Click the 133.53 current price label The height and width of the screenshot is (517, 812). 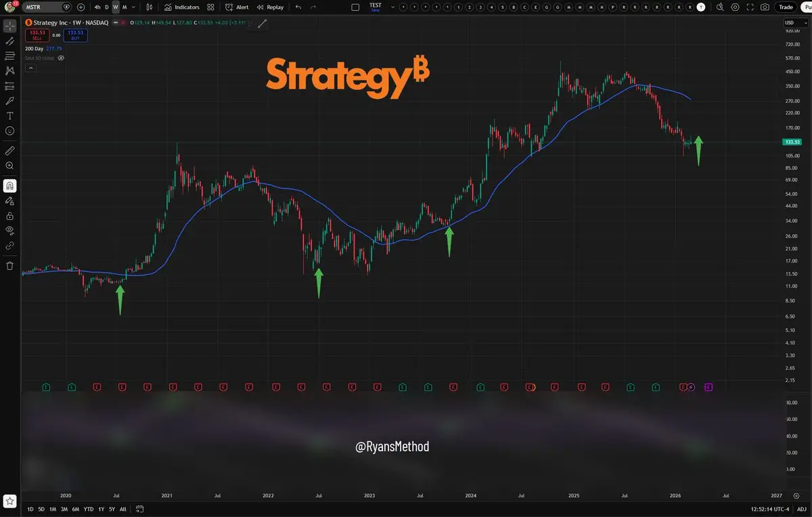click(792, 141)
